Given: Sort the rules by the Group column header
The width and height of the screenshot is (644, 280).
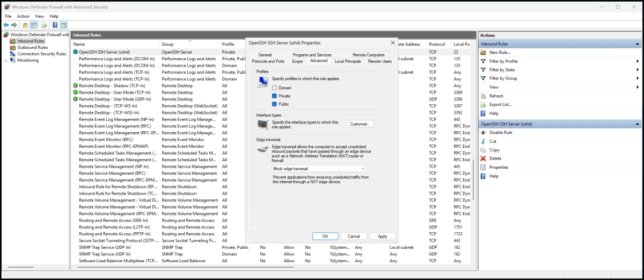Looking at the screenshot, I should (x=190, y=44).
